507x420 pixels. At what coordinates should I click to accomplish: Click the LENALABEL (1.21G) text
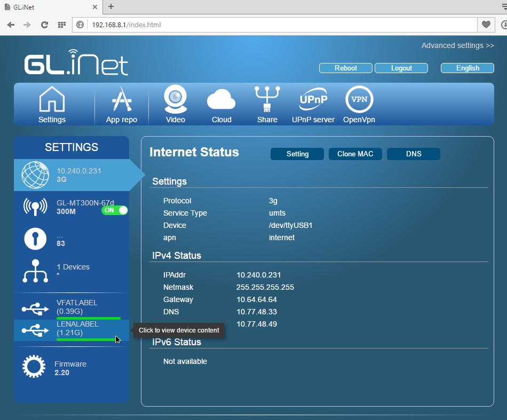[77, 329]
